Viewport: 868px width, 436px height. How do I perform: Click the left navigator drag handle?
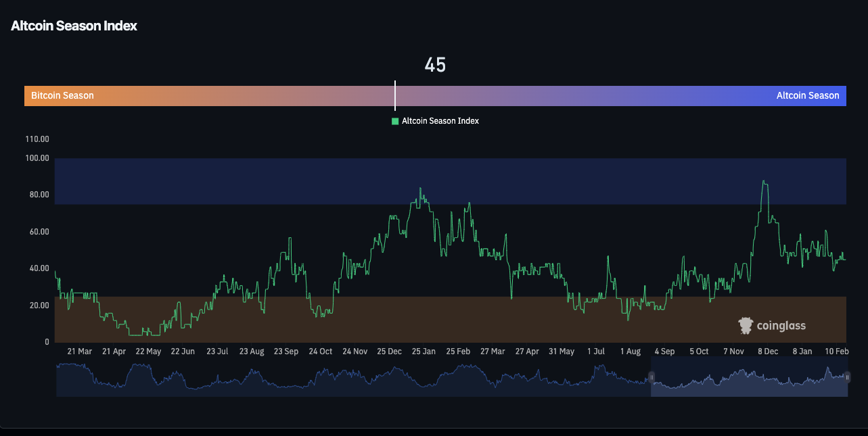pyautogui.click(x=652, y=377)
